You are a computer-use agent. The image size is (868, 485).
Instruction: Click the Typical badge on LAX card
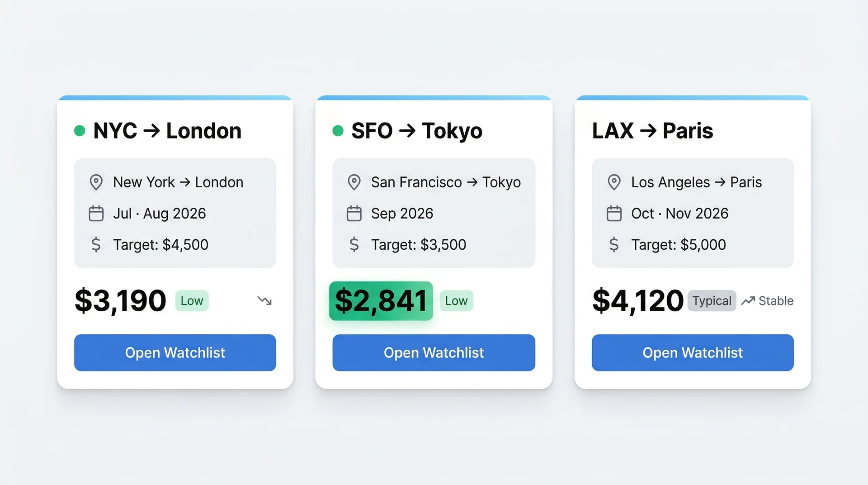click(712, 300)
